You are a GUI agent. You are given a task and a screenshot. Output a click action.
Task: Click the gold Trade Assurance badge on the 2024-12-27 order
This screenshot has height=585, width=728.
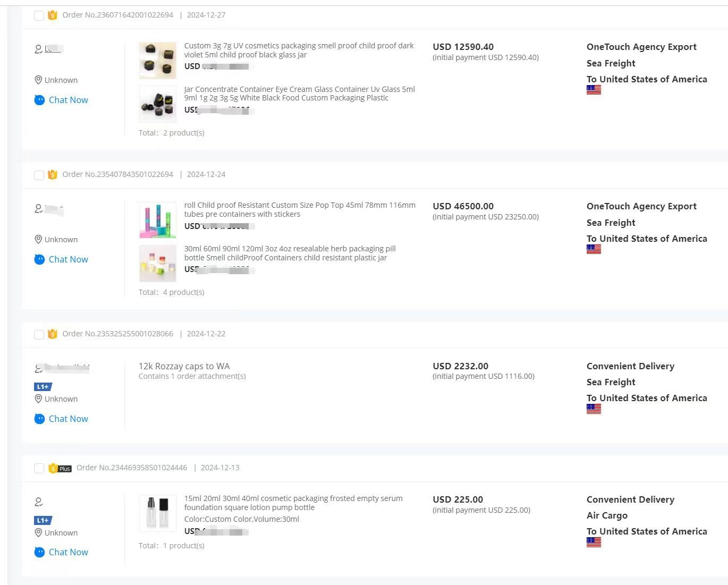coord(52,15)
